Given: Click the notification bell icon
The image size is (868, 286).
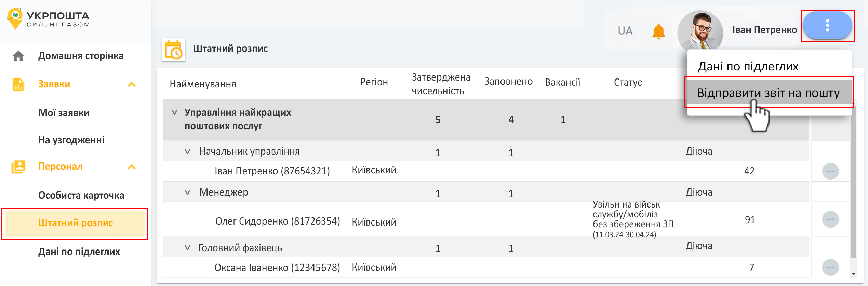Looking at the screenshot, I should point(658,31).
